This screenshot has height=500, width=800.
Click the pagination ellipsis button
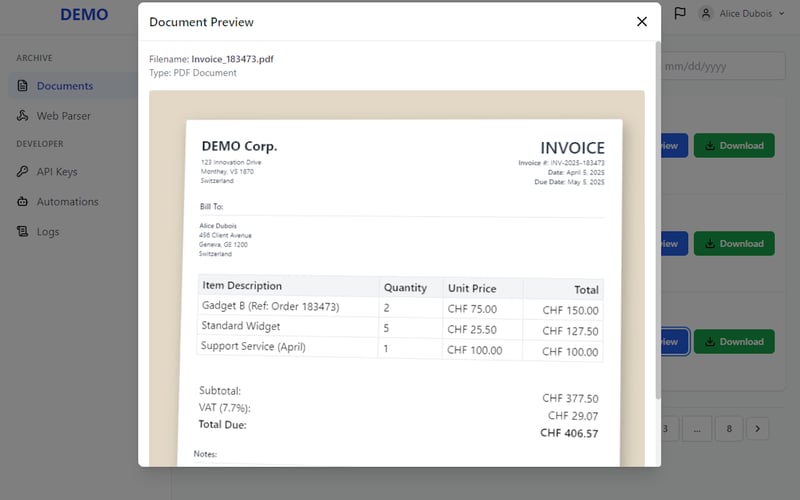click(696, 429)
